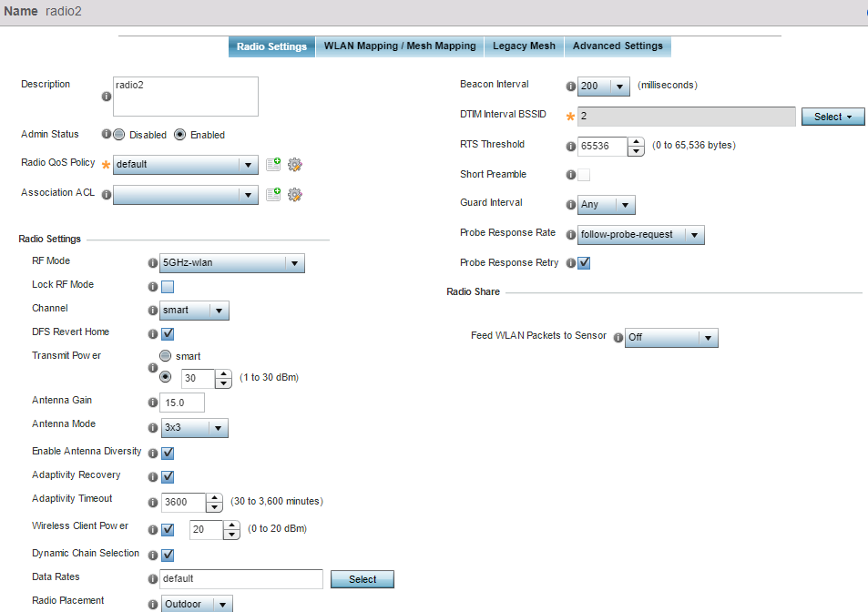The width and height of the screenshot is (868, 612).
Task: Click the create icon next to Association ACL
Action: pos(273,194)
